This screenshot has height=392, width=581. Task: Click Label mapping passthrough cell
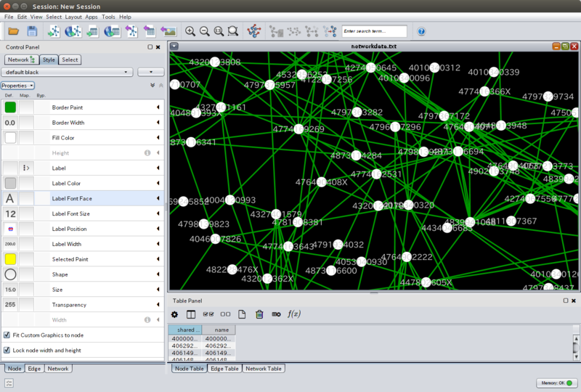coord(26,168)
